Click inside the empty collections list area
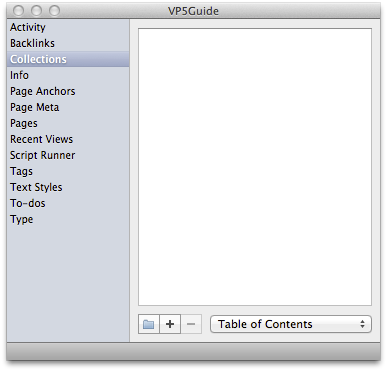Image resolution: width=387 pixels, height=371 pixels. pos(255,167)
